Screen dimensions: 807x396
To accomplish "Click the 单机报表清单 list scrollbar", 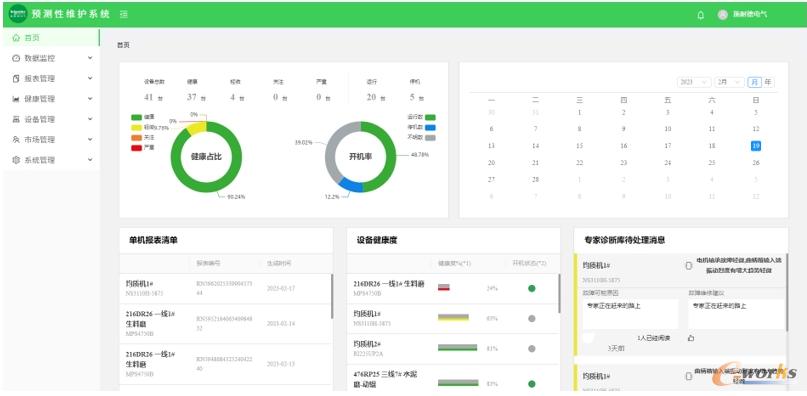I will [332, 297].
